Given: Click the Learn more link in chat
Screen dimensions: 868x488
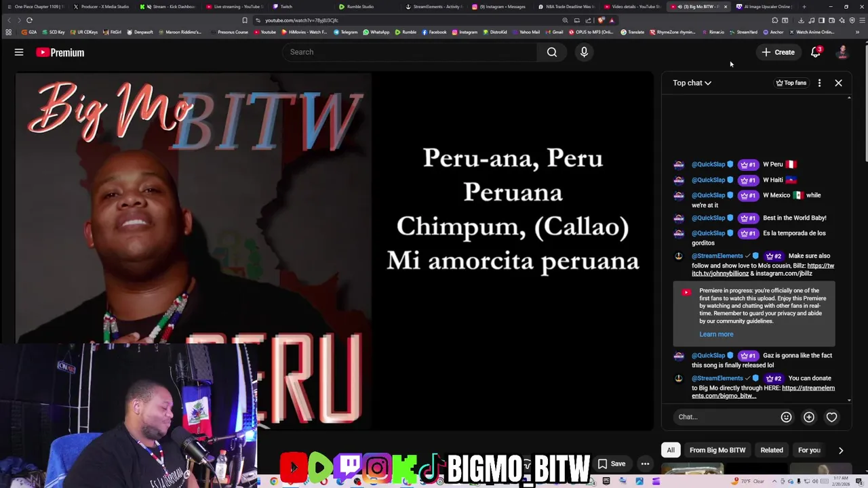Looking at the screenshot, I should 716,334.
